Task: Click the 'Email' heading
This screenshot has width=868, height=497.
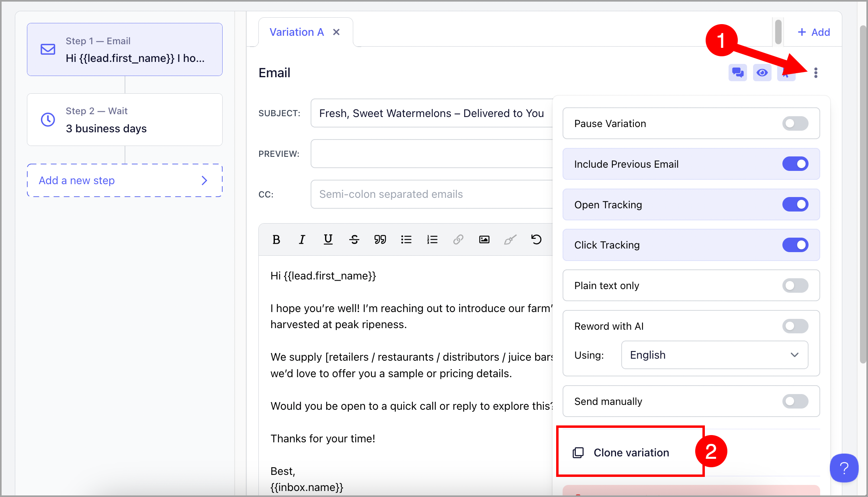Action: pos(274,73)
